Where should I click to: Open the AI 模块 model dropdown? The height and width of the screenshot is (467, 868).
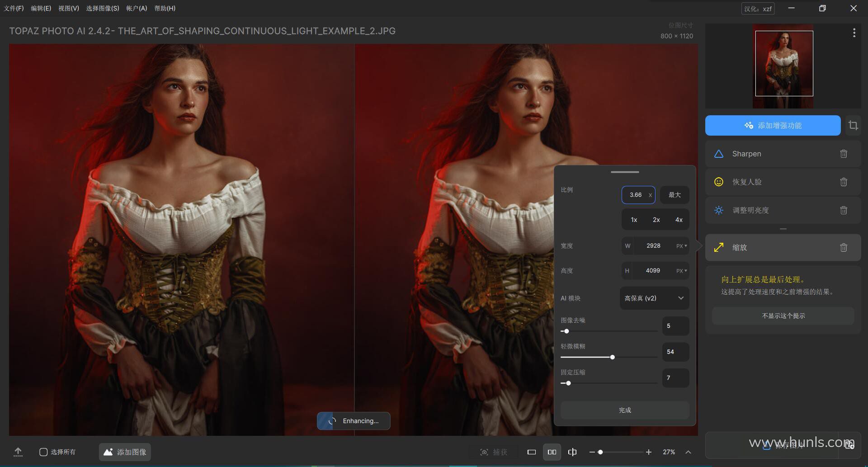654,298
